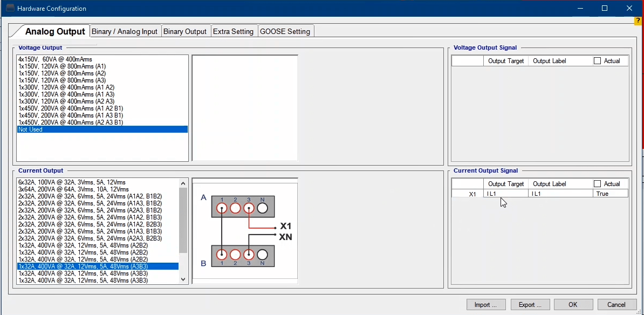
Task: Click the N terminal on block B
Action: click(262, 255)
